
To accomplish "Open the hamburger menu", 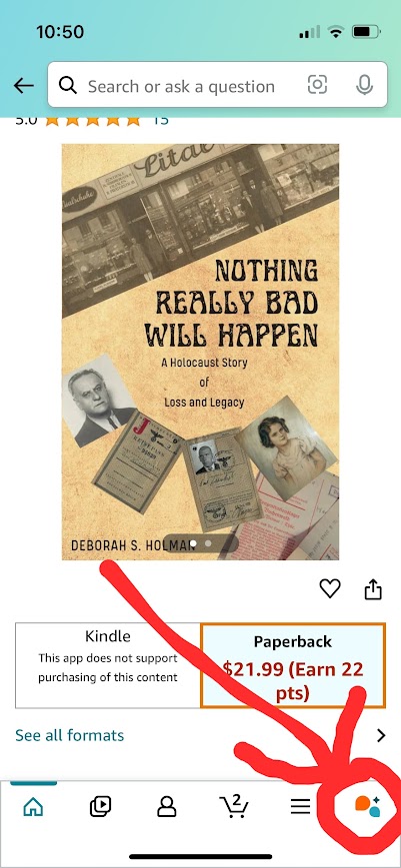I will click(x=301, y=806).
